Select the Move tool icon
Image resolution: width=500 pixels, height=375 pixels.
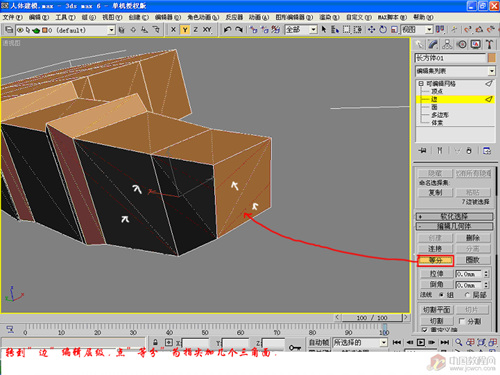(372, 30)
